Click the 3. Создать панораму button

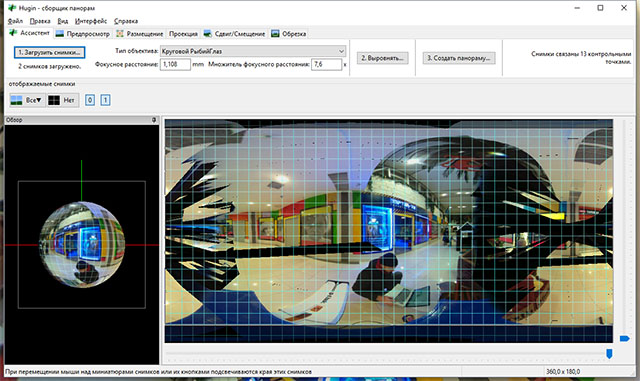pyautogui.click(x=459, y=58)
